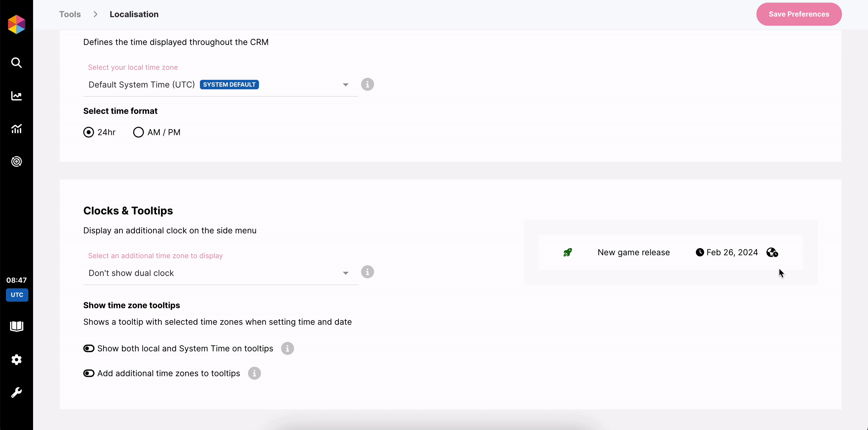Toggle Show both local and System Time
Image resolution: width=868 pixels, height=430 pixels.
(89, 348)
